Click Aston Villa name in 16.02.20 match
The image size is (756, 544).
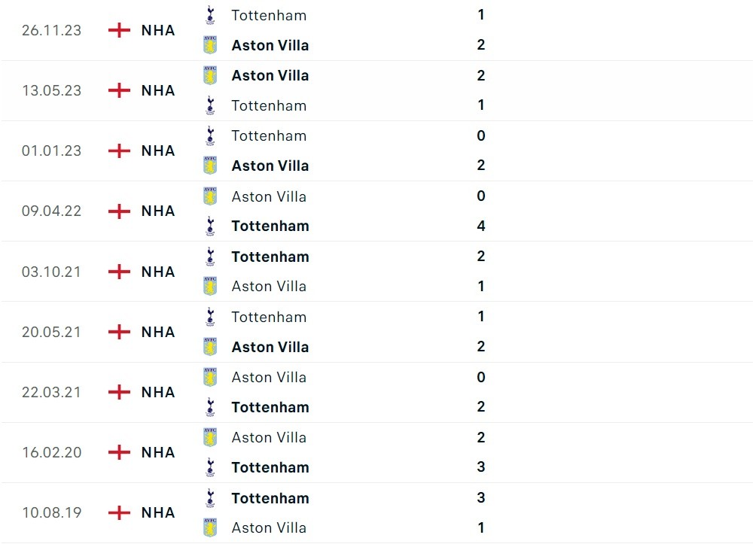(x=269, y=437)
